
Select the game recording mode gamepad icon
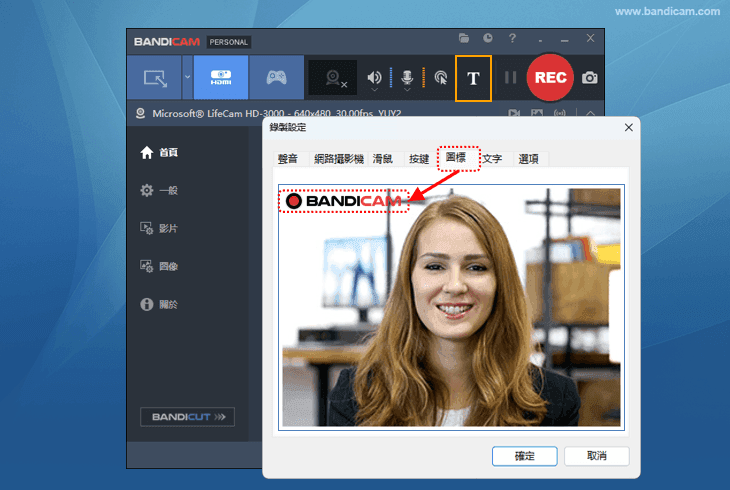277,78
